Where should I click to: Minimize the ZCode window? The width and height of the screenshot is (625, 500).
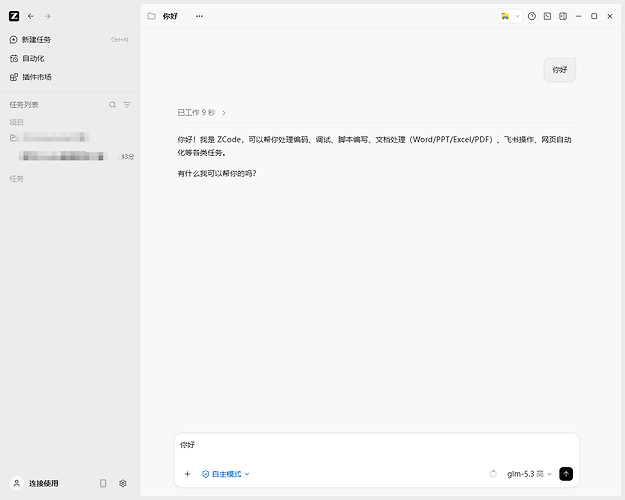pos(578,16)
